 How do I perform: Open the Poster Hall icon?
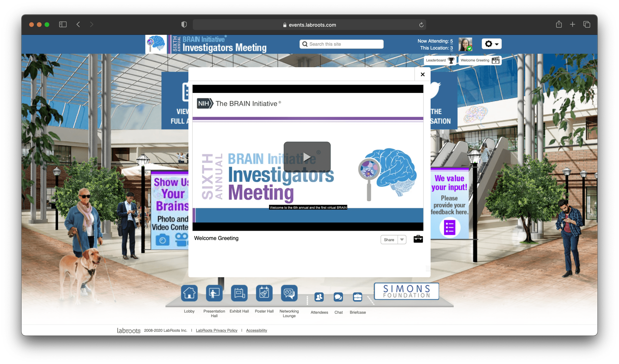click(x=264, y=293)
